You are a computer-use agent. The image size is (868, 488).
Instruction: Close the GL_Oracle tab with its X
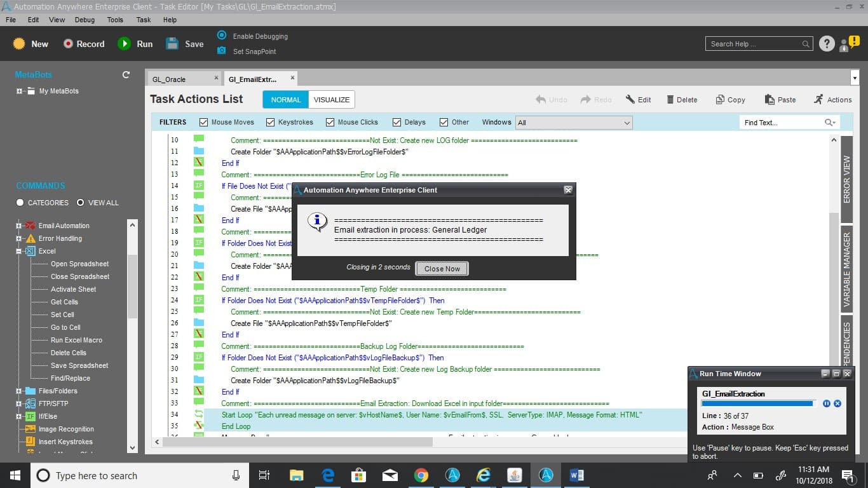point(216,78)
